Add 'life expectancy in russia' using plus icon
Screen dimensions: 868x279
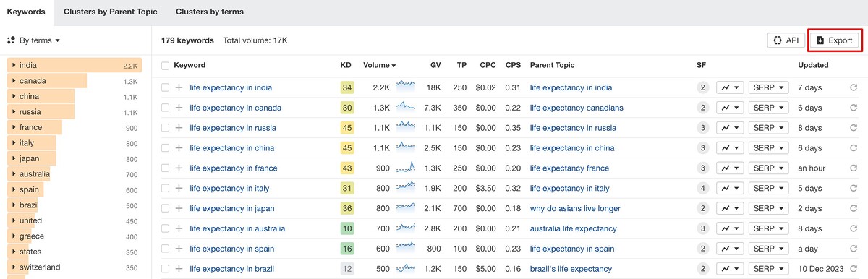(179, 128)
